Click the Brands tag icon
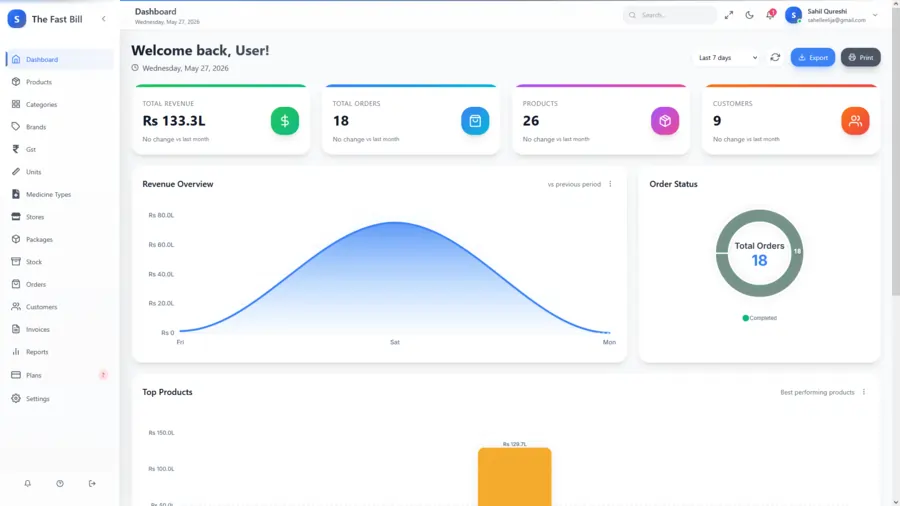 click(x=15, y=126)
